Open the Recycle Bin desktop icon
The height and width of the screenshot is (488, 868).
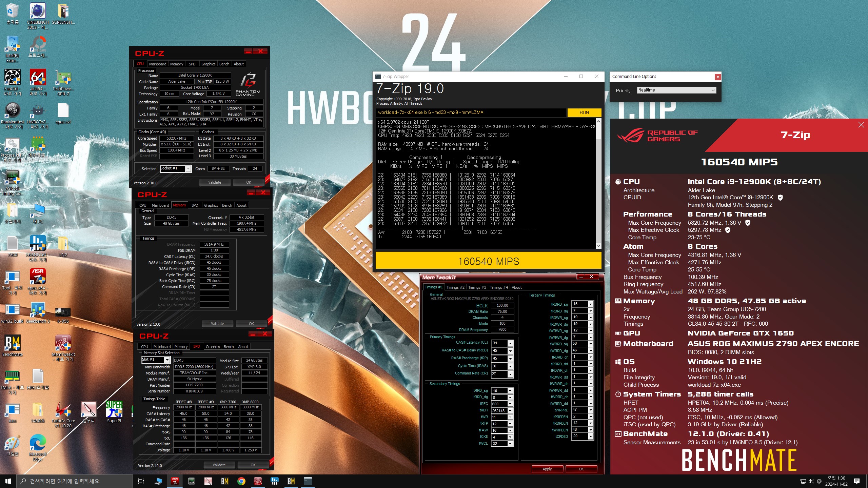pos(12,14)
